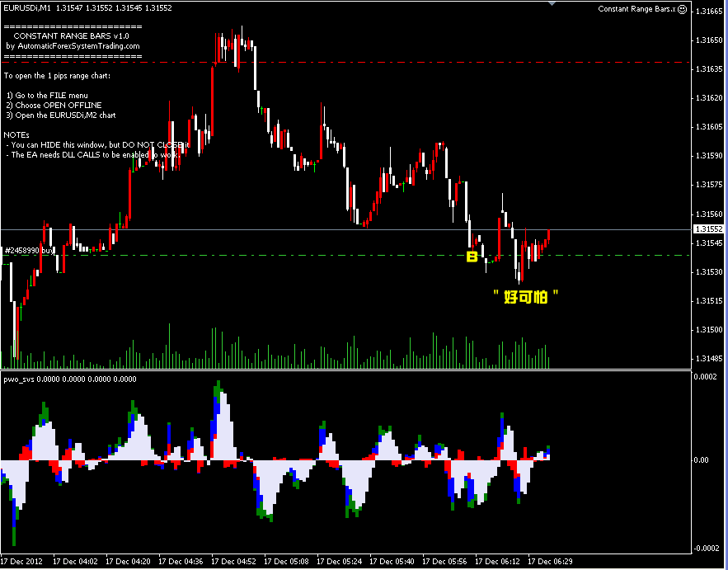This screenshot has width=728, height=570.
Task: Click the "17 Dec 06:12" time label
Action: (499, 561)
